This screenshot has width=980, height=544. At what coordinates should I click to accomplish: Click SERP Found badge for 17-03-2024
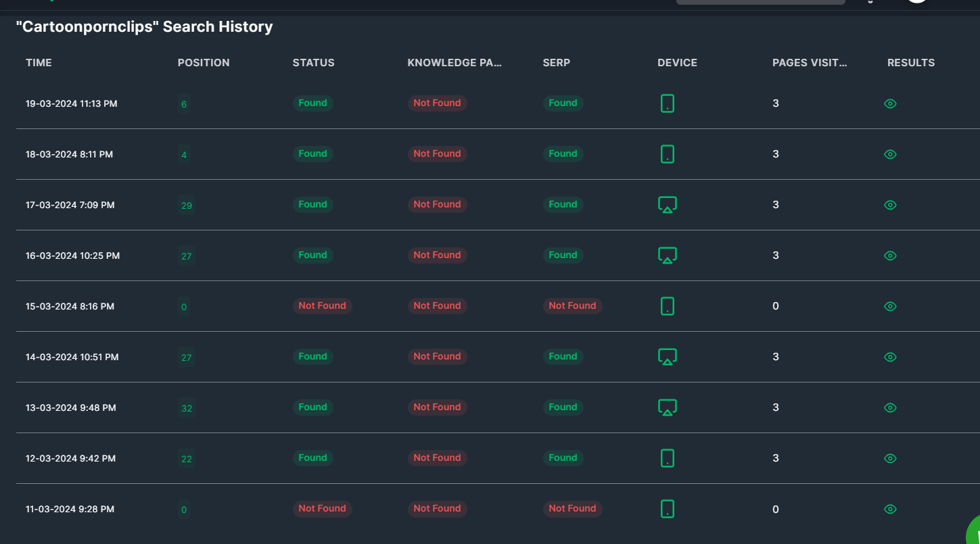coord(563,205)
